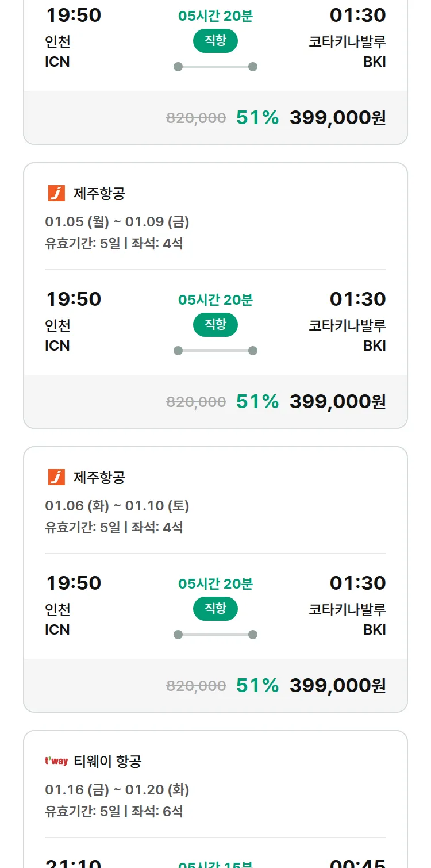Select the 399,000원 price on the 01.05~01.09 flight
The height and width of the screenshot is (868, 431).
point(337,401)
